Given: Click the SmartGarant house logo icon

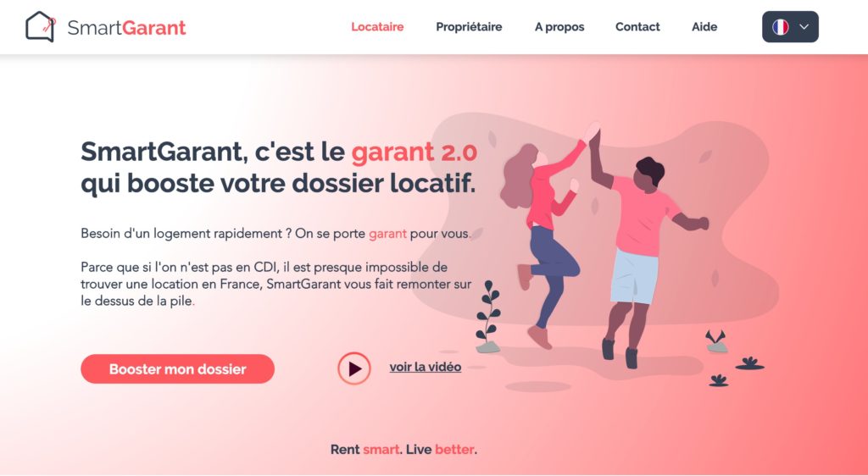Looking at the screenshot, I should point(41,26).
